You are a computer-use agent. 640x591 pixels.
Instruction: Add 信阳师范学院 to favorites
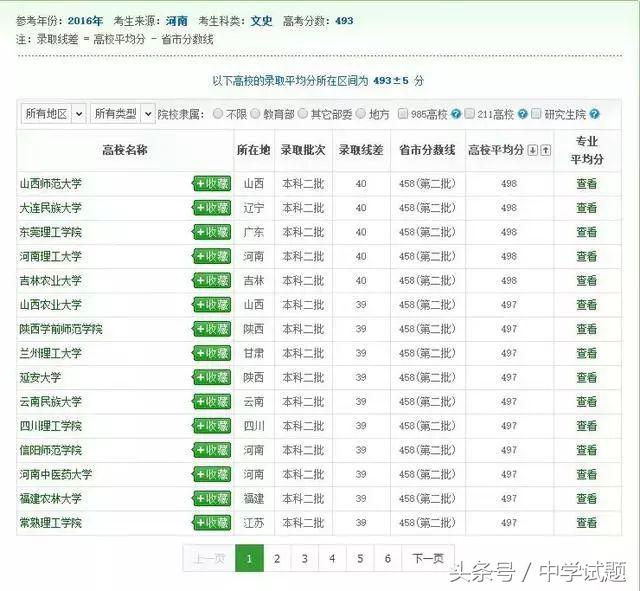[212, 450]
